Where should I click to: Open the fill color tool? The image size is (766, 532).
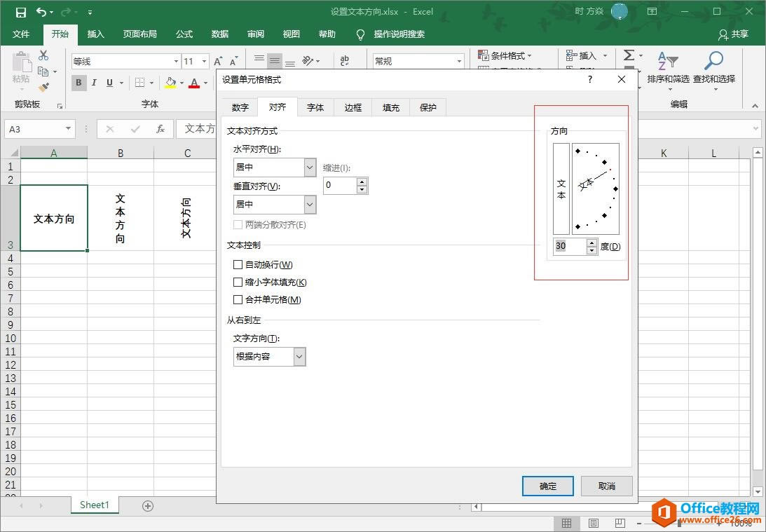click(x=171, y=83)
